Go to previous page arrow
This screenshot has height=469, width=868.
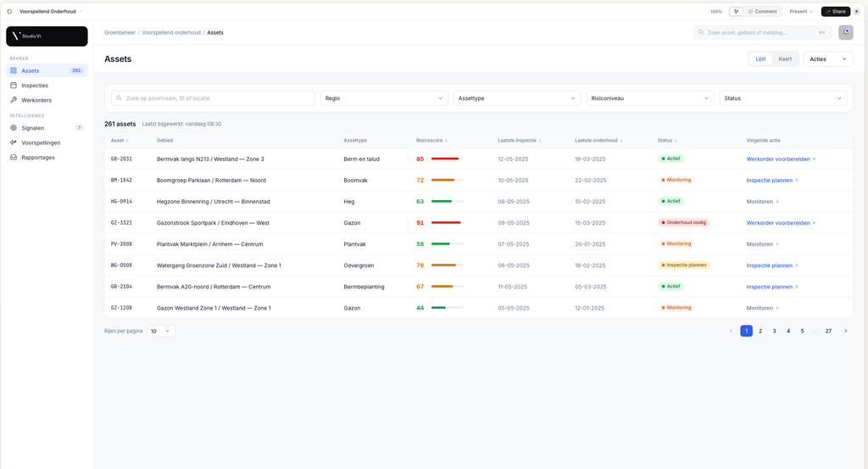(x=731, y=331)
